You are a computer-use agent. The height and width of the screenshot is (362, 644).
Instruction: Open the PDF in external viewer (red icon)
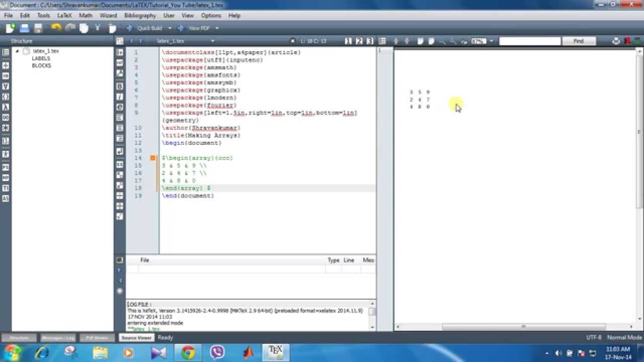pyautogui.click(x=627, y=41)
